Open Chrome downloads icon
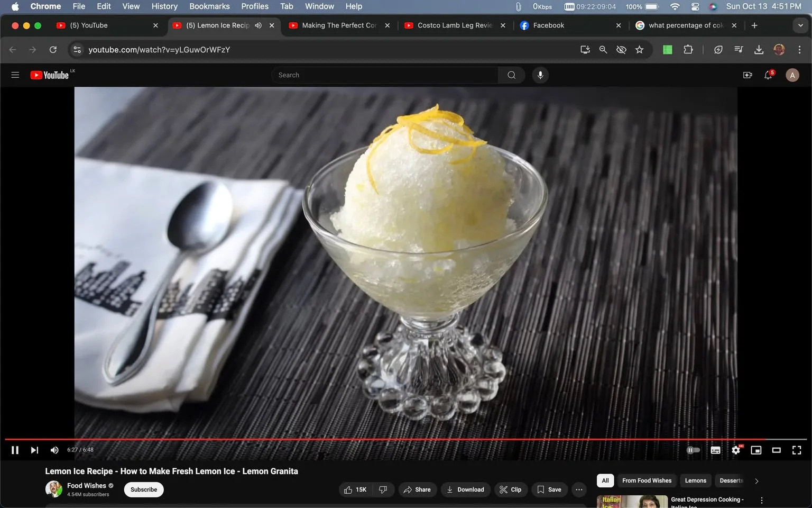Image resolution: width=812 pixels, height=508 pixels. pos(759,50)
